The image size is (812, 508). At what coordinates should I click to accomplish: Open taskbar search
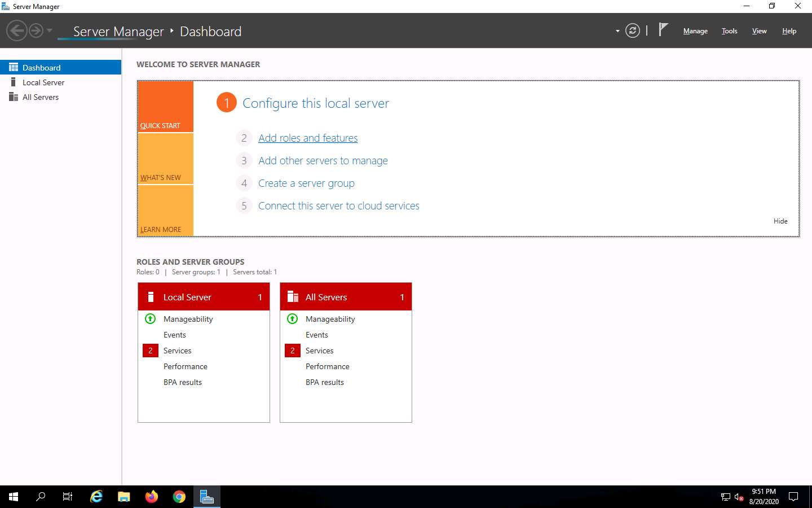41,497
